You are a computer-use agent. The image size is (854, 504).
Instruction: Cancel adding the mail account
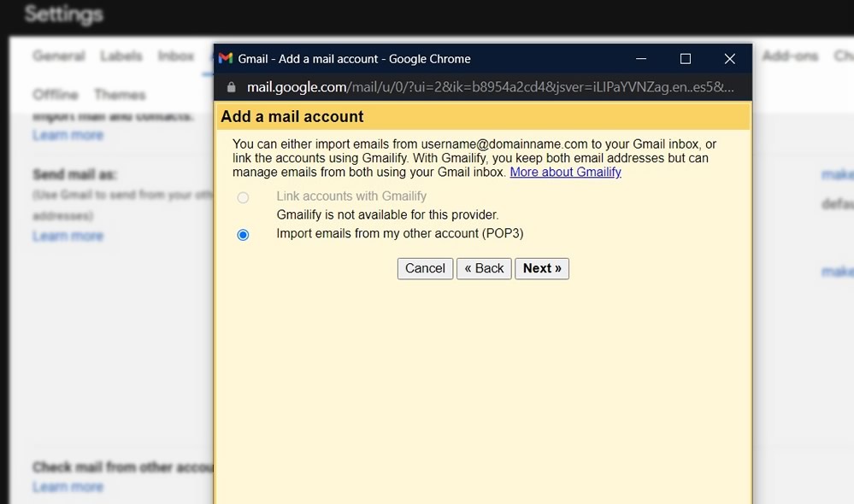pyautogui.click(x=425, y=268)
